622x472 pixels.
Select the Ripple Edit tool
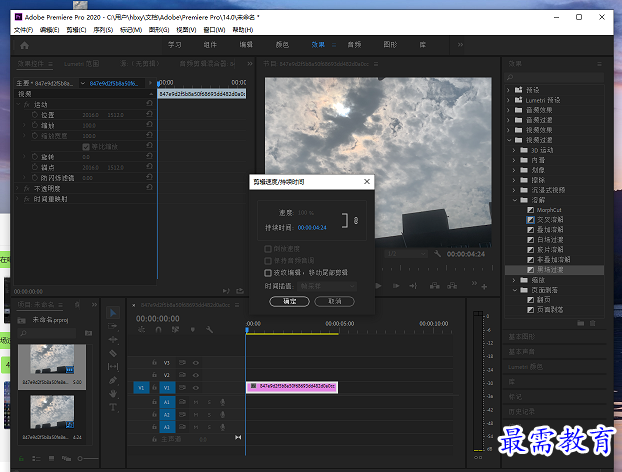(113, 340)
